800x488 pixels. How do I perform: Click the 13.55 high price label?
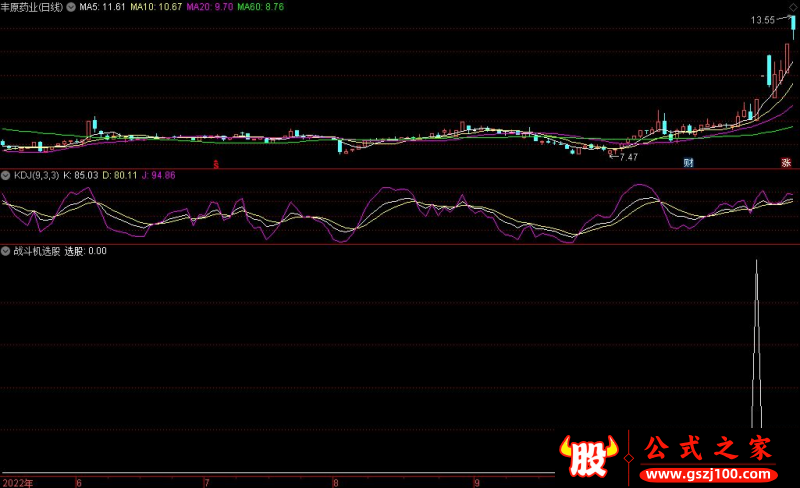pos(764,20)
